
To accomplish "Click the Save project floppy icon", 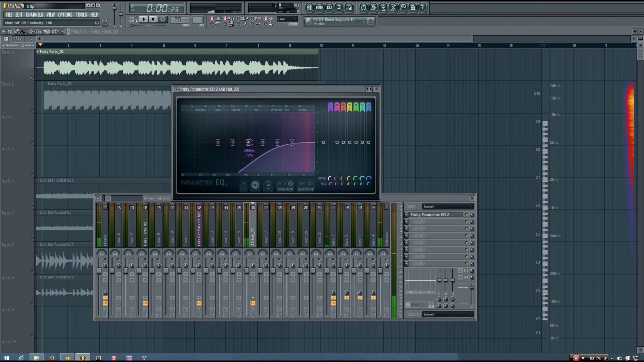I will point(373,7).
